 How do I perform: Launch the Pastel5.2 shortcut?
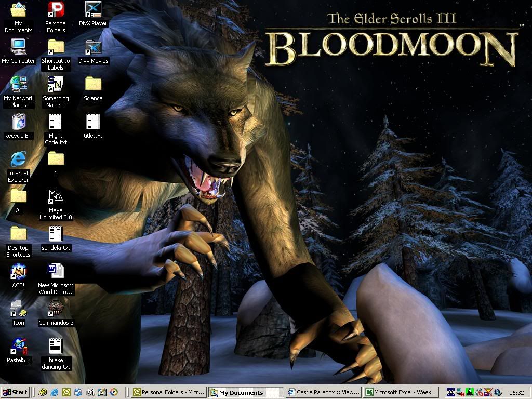[18, 350]
